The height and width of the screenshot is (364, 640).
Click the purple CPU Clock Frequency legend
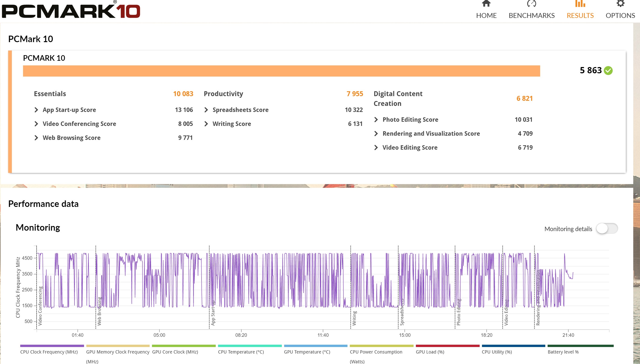[52, 346]
